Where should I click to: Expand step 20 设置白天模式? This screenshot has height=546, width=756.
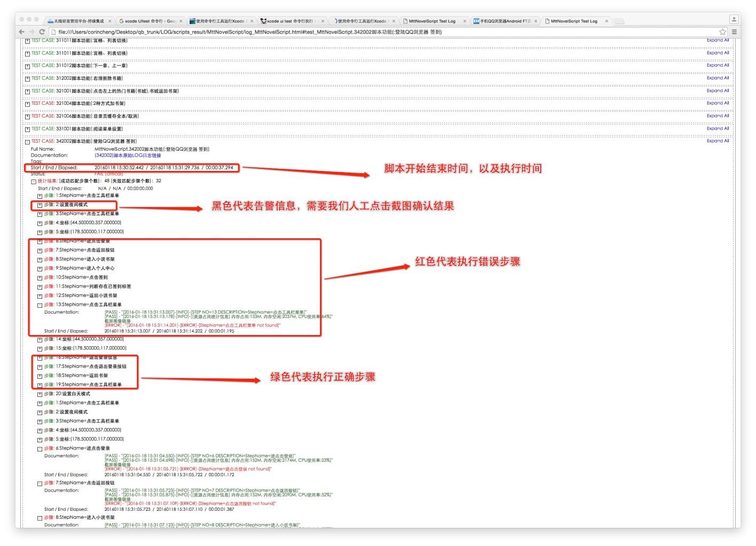tap(40, 394)
